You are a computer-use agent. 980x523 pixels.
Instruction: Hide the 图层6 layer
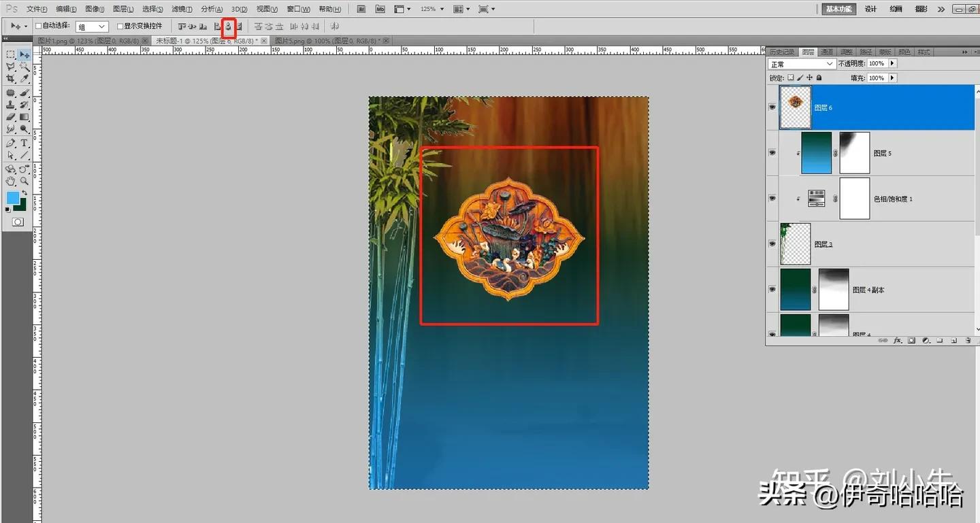(772, 107)
